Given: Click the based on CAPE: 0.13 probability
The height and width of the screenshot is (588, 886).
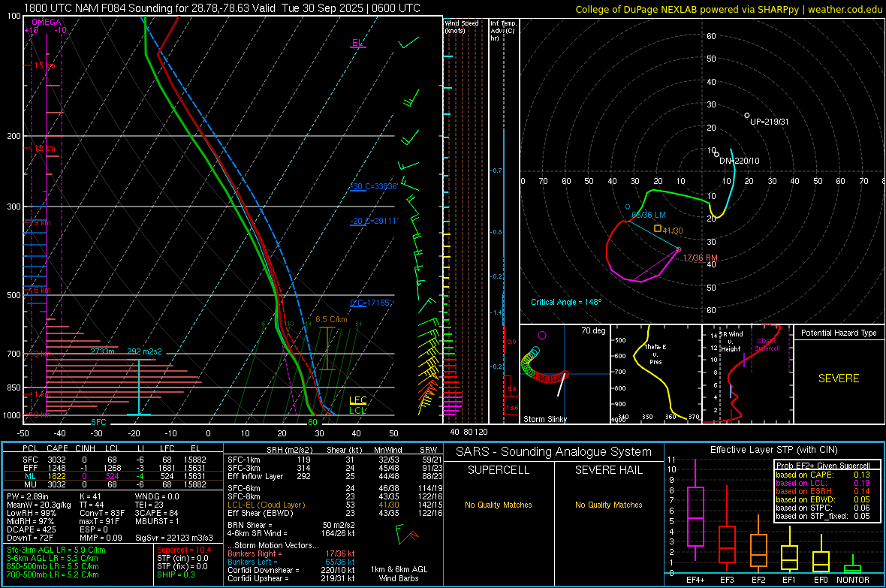Looking at the screenshot, I should coord(823,475).
